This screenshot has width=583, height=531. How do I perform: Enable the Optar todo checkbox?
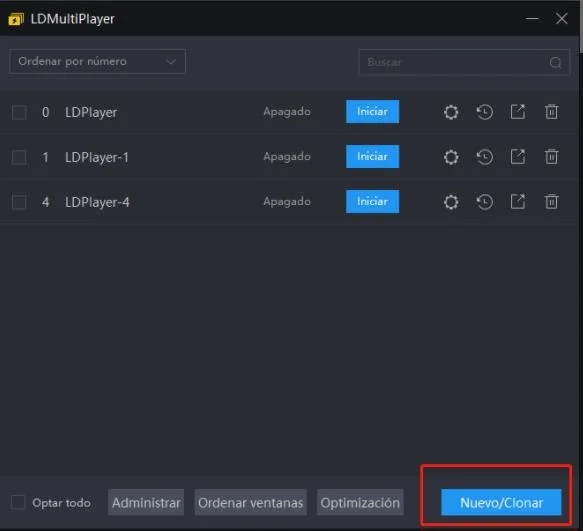coord(18,502)
